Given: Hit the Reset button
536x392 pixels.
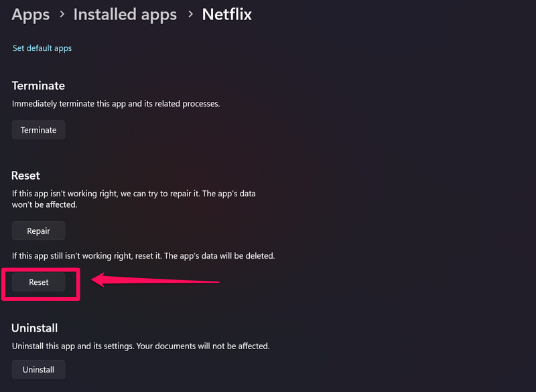Looking at the screenshot, I should coord(39,282).
